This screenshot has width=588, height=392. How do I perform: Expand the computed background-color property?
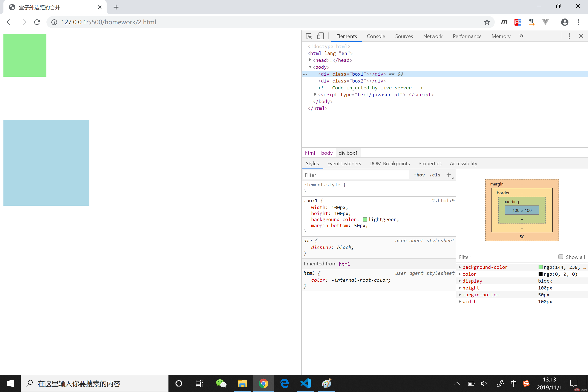point(459,267)
